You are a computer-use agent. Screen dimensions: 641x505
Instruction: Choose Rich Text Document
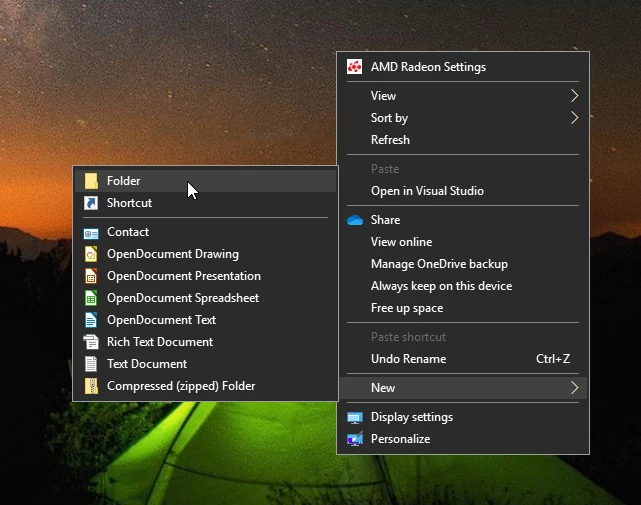(206, 342)
